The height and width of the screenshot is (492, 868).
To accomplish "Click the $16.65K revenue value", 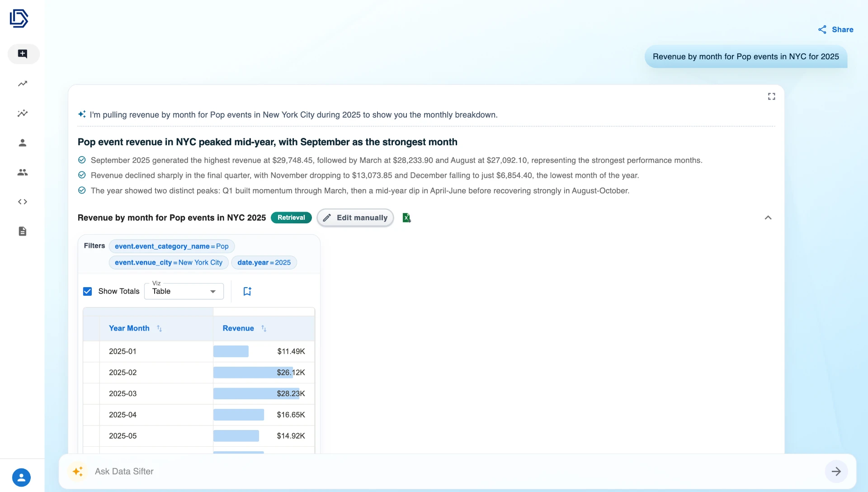I will (291, 415).
